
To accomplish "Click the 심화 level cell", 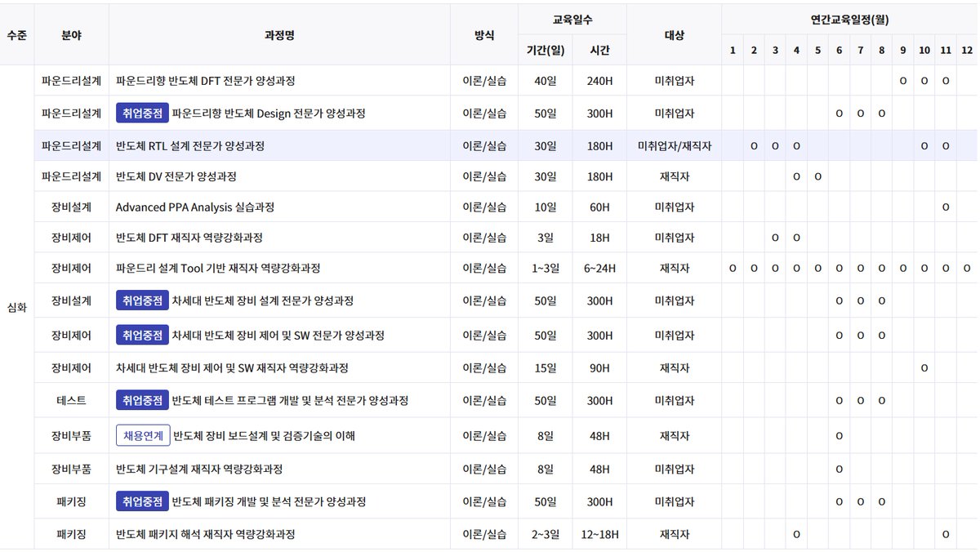I will tap(16, 308).
